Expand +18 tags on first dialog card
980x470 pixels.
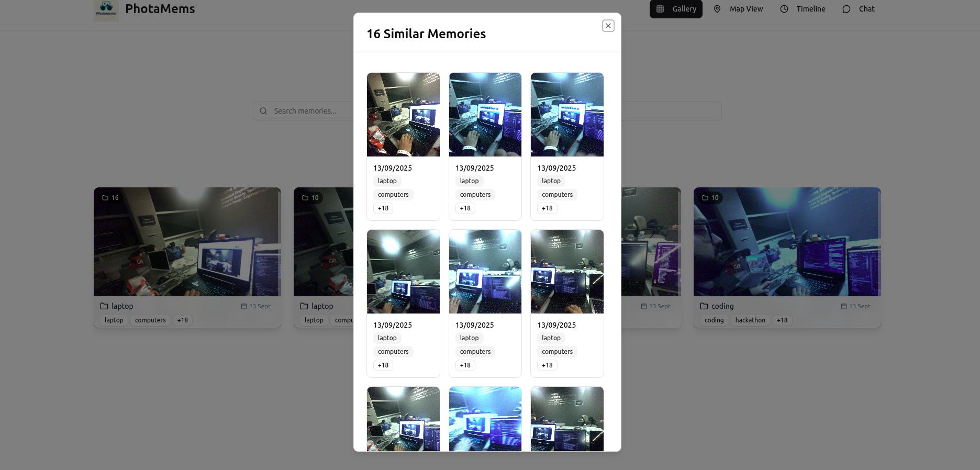[383, 208]
